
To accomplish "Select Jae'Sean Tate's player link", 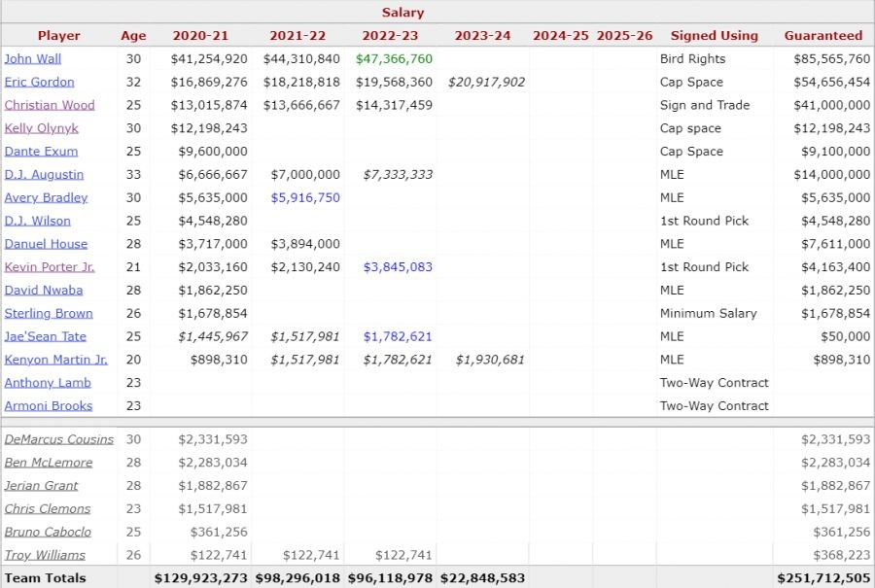I will (x=46, y=336).
